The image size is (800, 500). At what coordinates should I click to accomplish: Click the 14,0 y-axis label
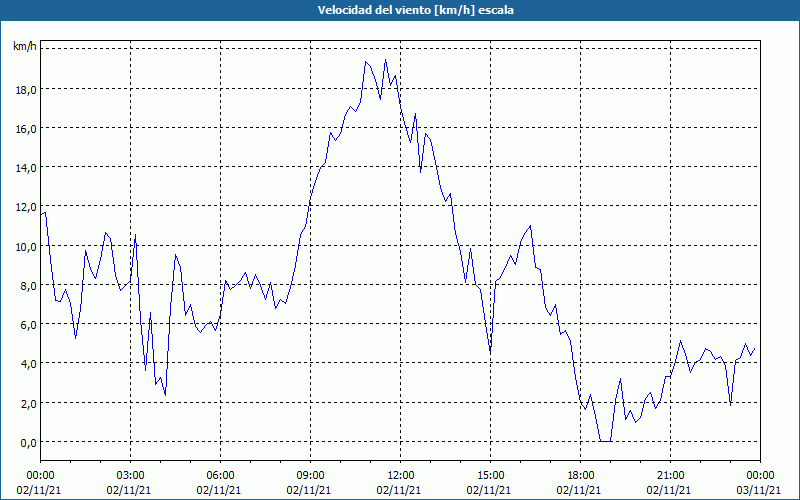click(26, 168)
